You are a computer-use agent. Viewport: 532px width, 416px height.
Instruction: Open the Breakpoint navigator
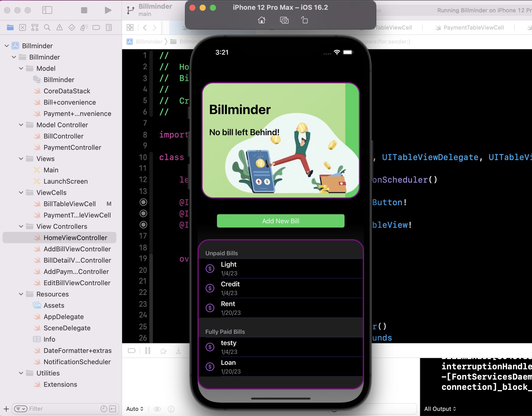pyautogui.click(x=96, y=27)
